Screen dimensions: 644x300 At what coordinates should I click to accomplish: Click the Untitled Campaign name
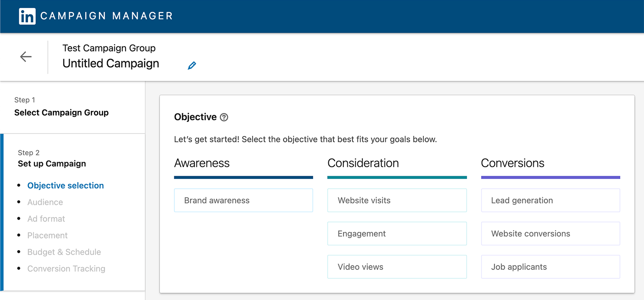click(111, 64)
